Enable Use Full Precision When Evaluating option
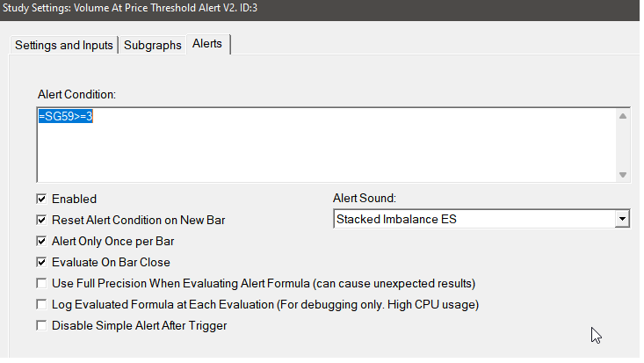Viewport: 644px width, 363px height. point(41,283)
